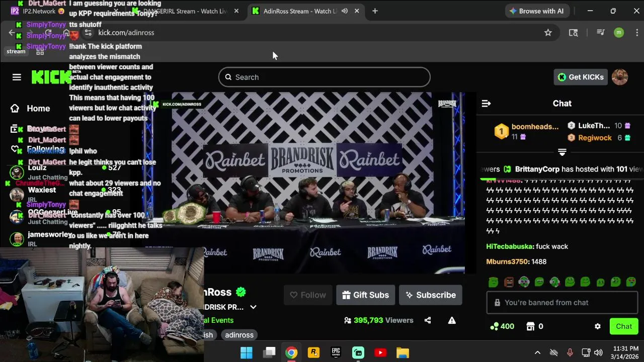Screen dimensions: 644x362
Task: Open Chrome three-dot menu
Action: [x=637, y=33]
